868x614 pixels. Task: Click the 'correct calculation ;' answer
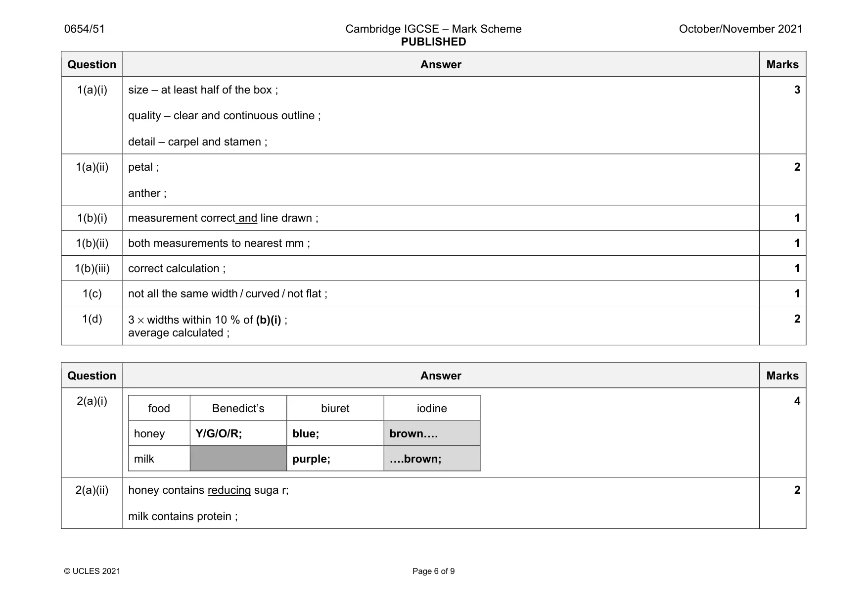pos(177,268)
